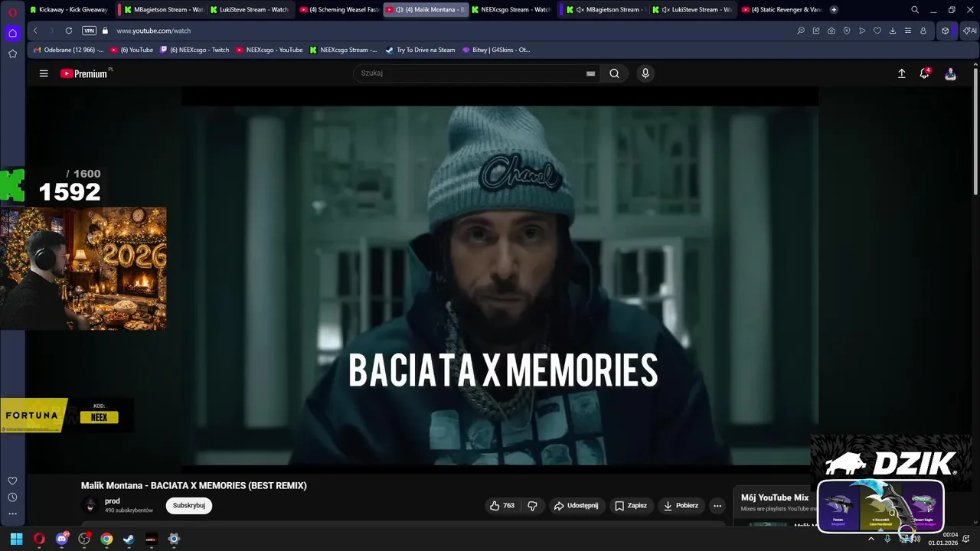
Task: Open a new tab with plus button
Action: [834, 10]
